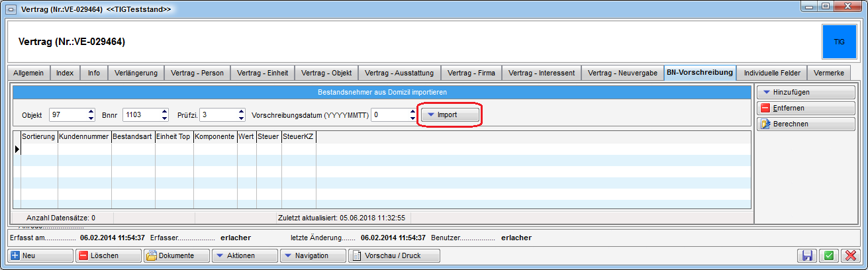Open the Verlängerung tab
868x270 pixels.
pos(136,73)
